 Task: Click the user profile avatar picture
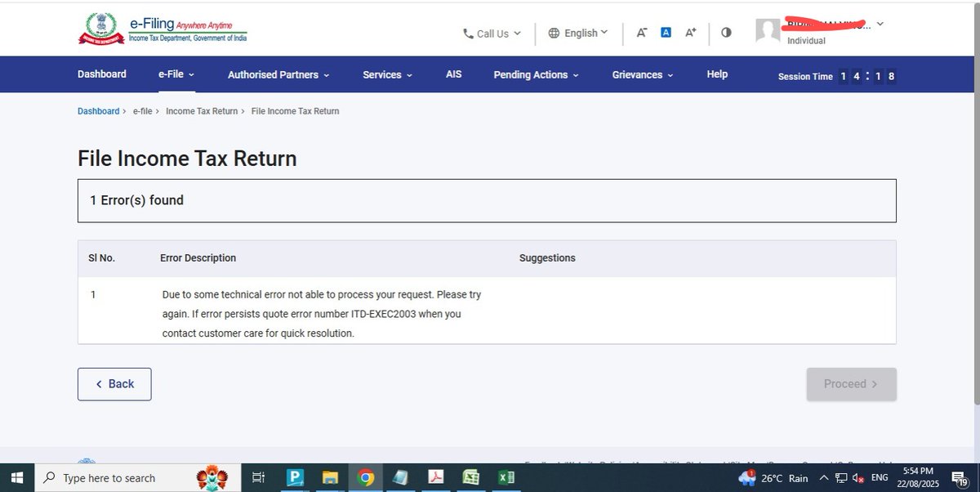(768, 31)
